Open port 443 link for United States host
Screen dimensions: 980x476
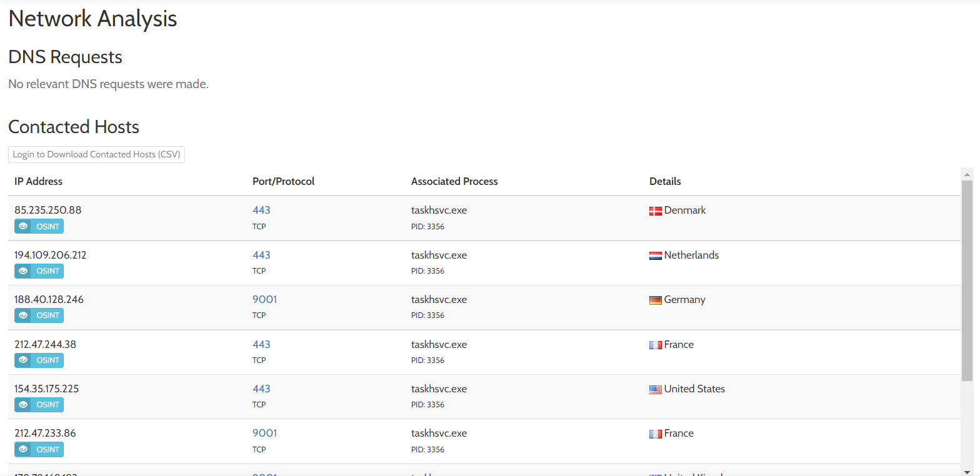click(x=261, y=389)
